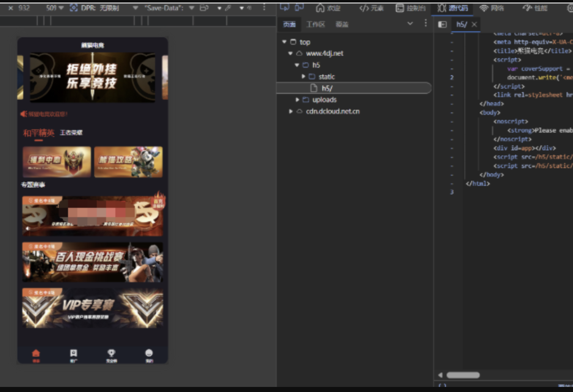Expand the uploads folder
This screenshot has height=392, width=573.
coord(297,100)
